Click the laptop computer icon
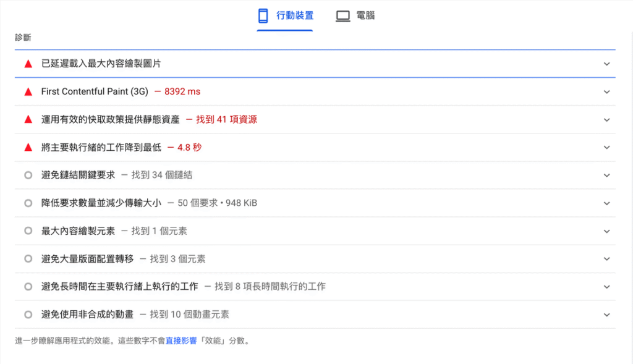633x364 pixels. 342,16
